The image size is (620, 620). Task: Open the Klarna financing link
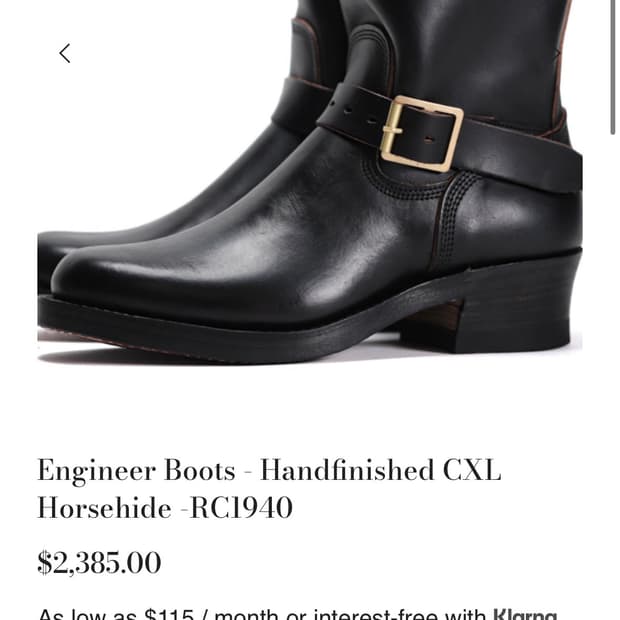(525, 615)
